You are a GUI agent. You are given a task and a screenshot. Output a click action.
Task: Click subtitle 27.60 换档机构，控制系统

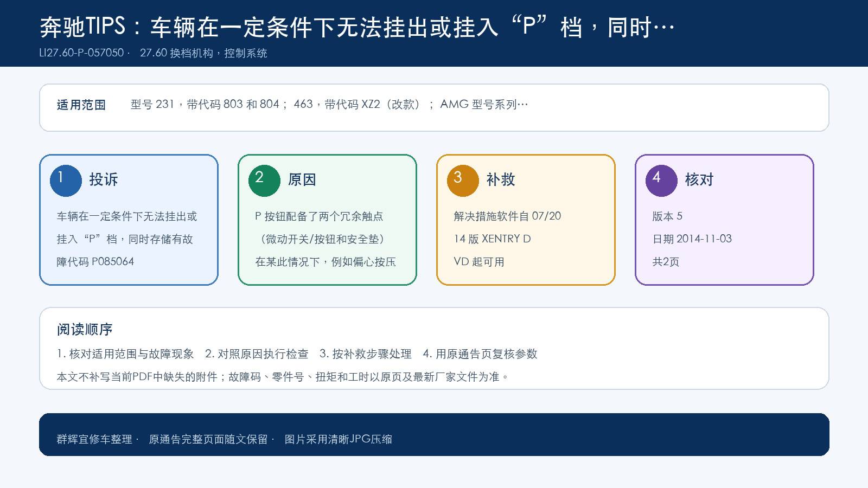203,53
